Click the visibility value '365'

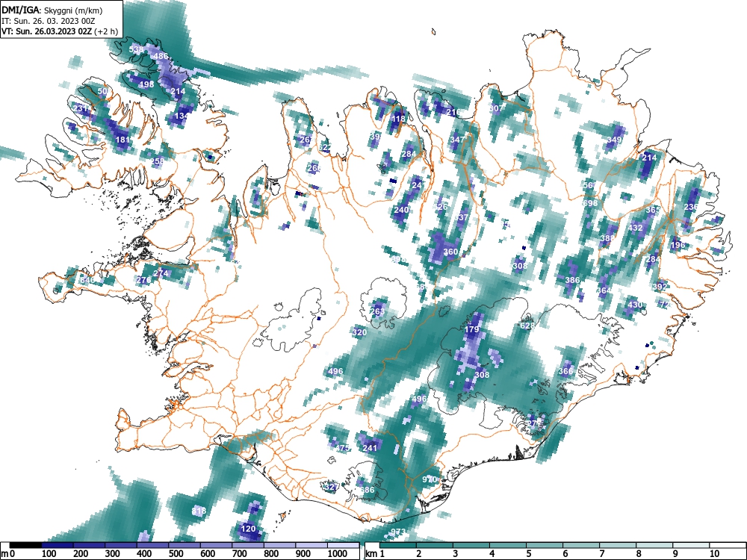coord(653,210)
